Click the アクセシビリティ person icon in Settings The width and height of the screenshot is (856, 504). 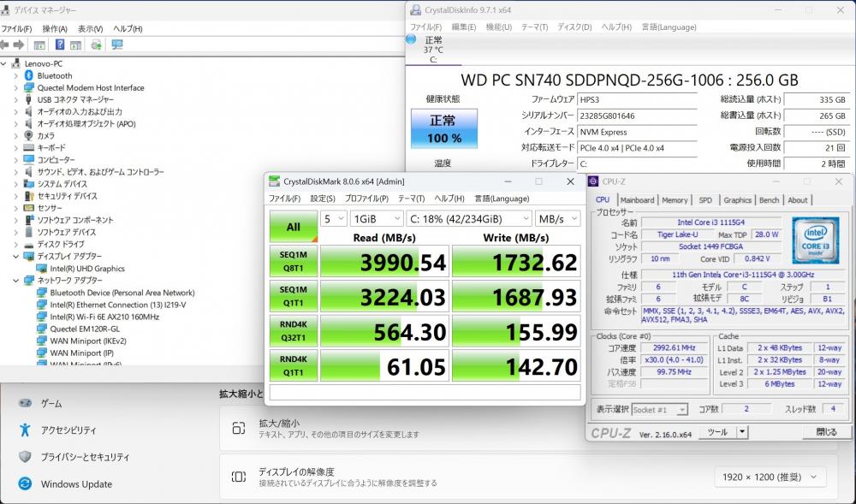click(25, 430)
